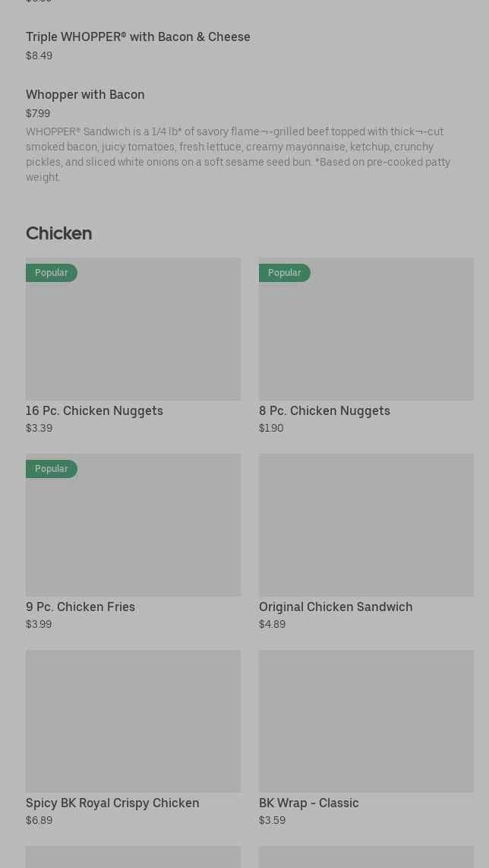Click the Spicy BK Royal Crispy Chicken name

(112, 803)
